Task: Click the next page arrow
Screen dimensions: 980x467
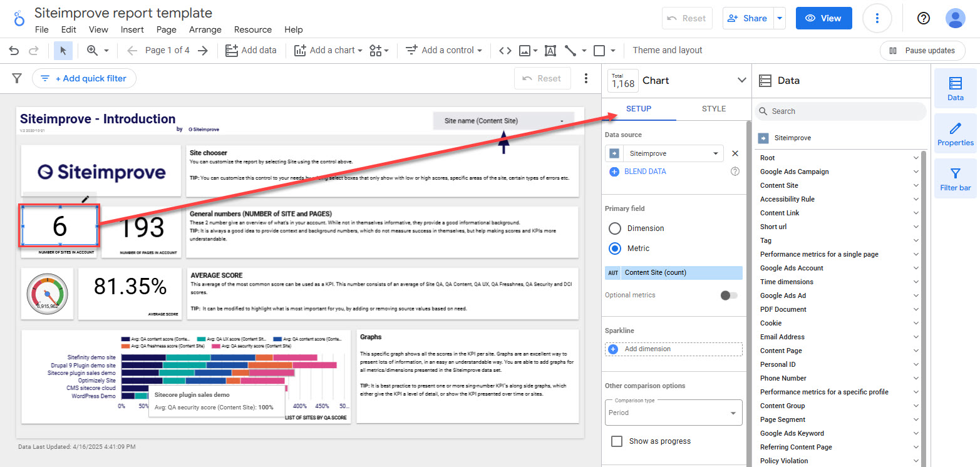Action: pyautogui.click(x=203, y=50)
